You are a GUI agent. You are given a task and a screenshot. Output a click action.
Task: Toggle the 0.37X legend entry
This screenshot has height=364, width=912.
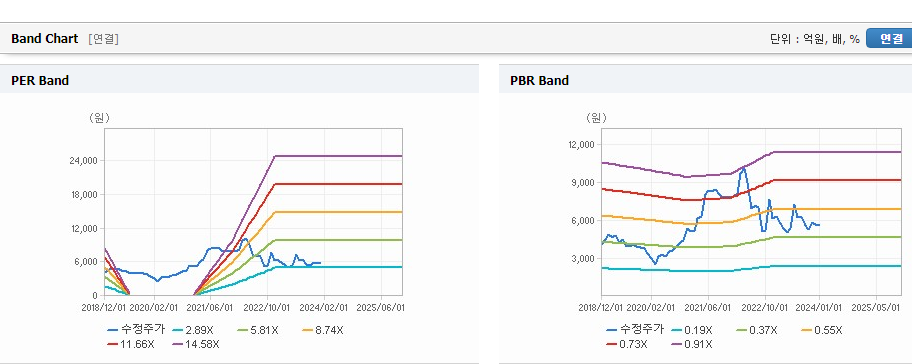tap(756, 330)
